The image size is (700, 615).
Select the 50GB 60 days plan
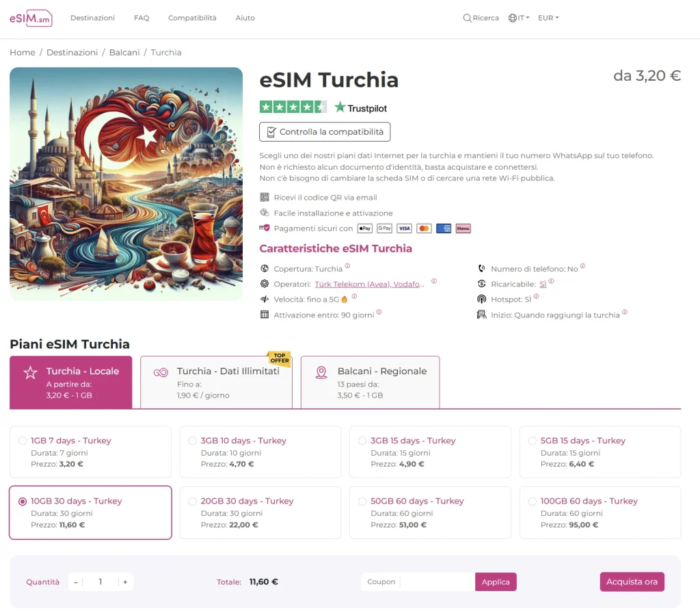click(x=431, y=512)
